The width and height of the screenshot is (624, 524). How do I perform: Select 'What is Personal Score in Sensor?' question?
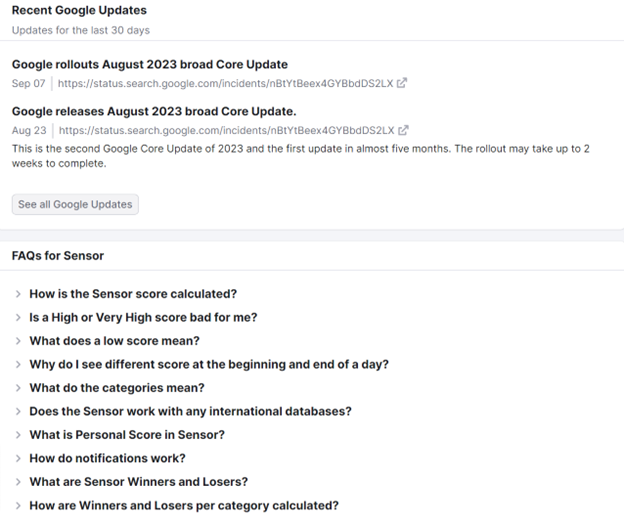click(x=127, y=435)
